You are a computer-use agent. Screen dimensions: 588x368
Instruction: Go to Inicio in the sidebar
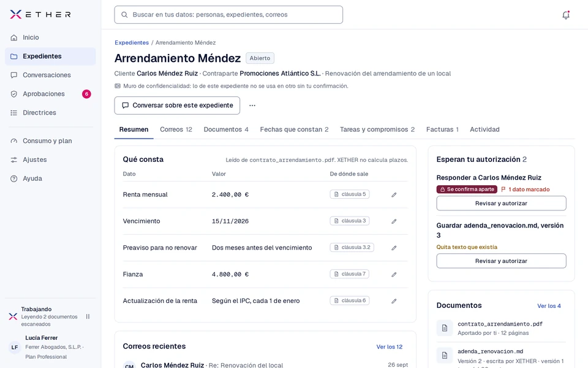pos(50,37)
